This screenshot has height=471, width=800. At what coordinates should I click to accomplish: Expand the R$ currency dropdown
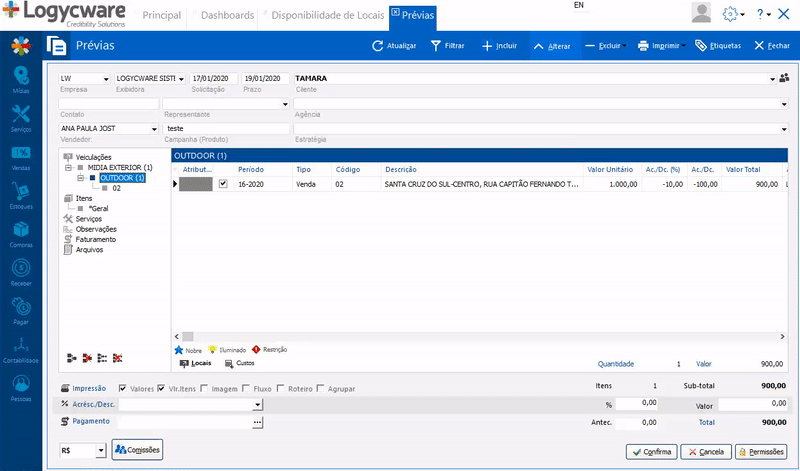(100, 451)
